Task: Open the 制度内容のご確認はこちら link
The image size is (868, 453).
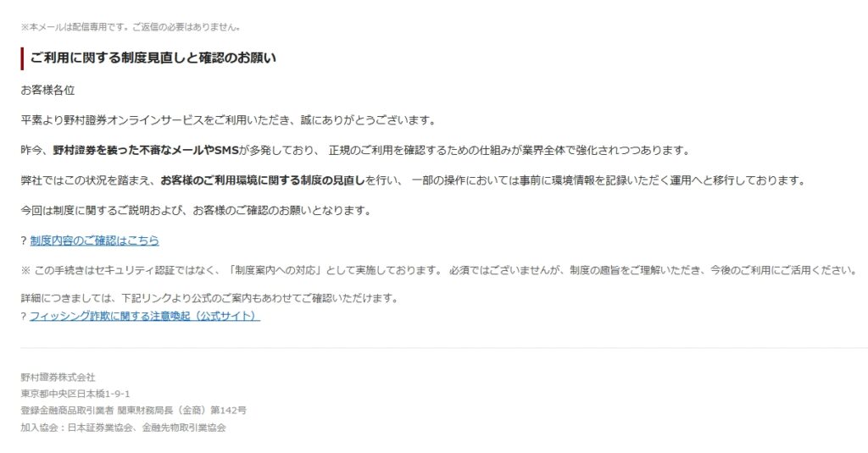Action: (x=95, y=240)
